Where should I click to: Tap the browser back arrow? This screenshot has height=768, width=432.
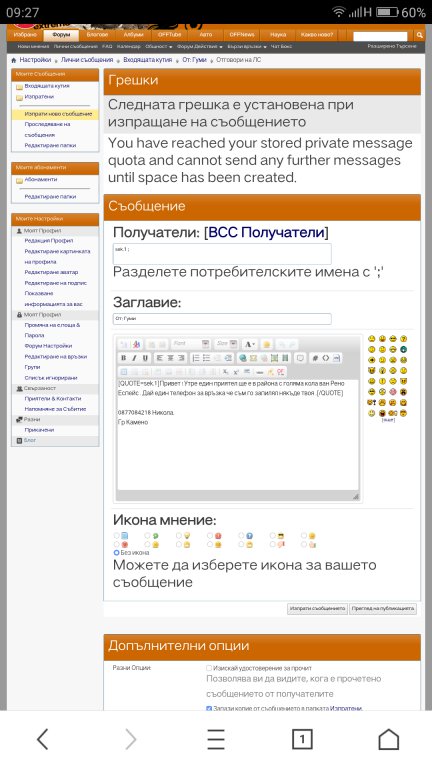[43, 739]
